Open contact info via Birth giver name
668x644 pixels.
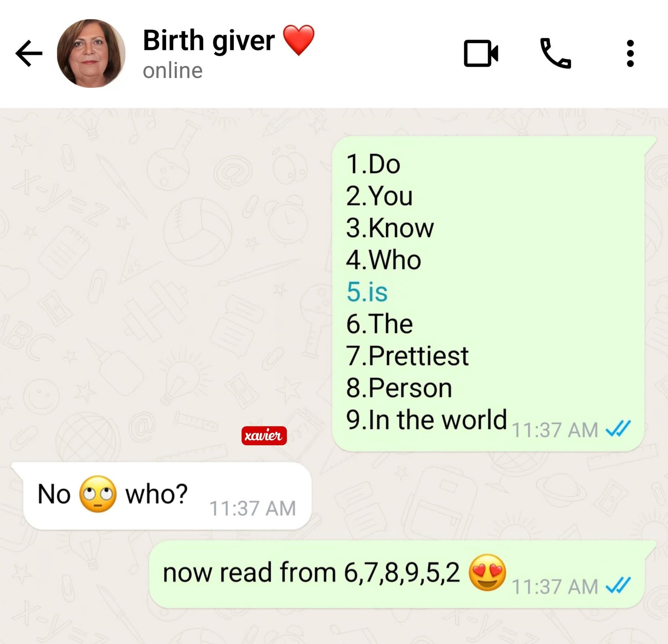coord(208,41)
